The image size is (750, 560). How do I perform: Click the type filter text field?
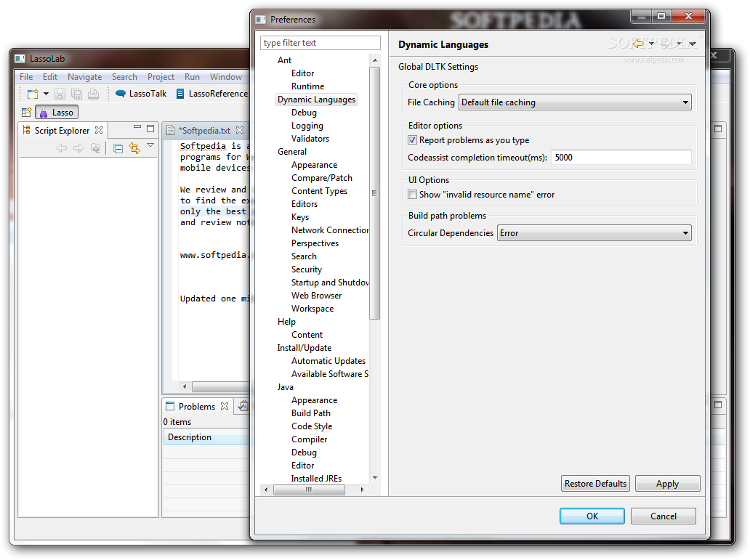[320, 43]
